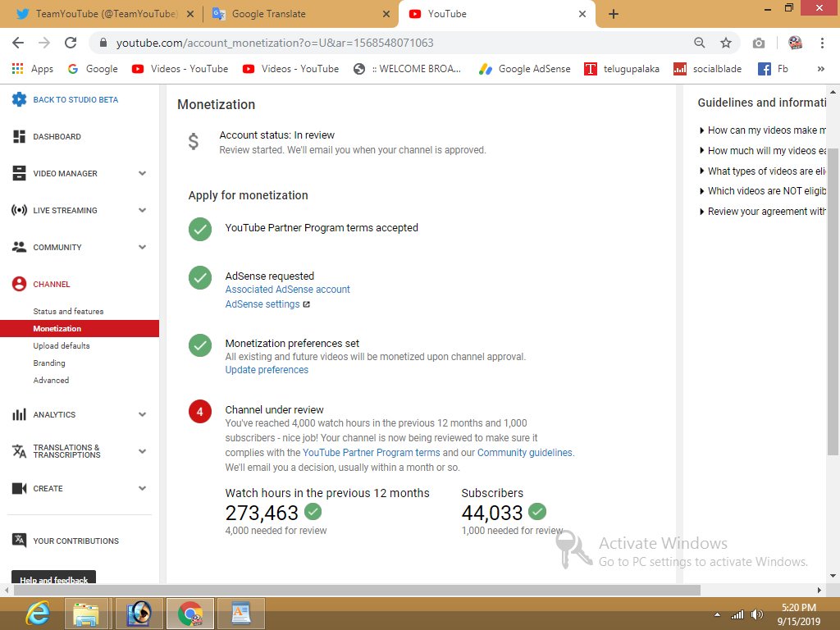Click the Channel profile icon
Screen dimensions: 840x630
pyautogui.click(x=20, y=284)
